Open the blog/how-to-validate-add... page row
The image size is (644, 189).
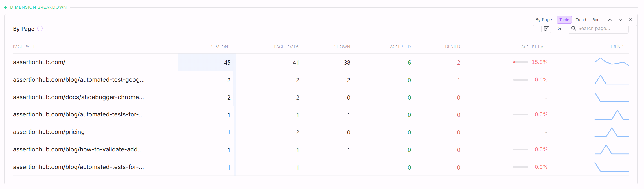tap(321, 150)
